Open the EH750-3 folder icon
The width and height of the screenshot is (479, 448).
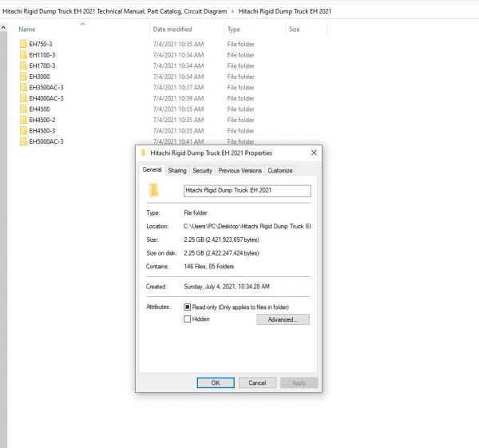[x=23, y=44]
